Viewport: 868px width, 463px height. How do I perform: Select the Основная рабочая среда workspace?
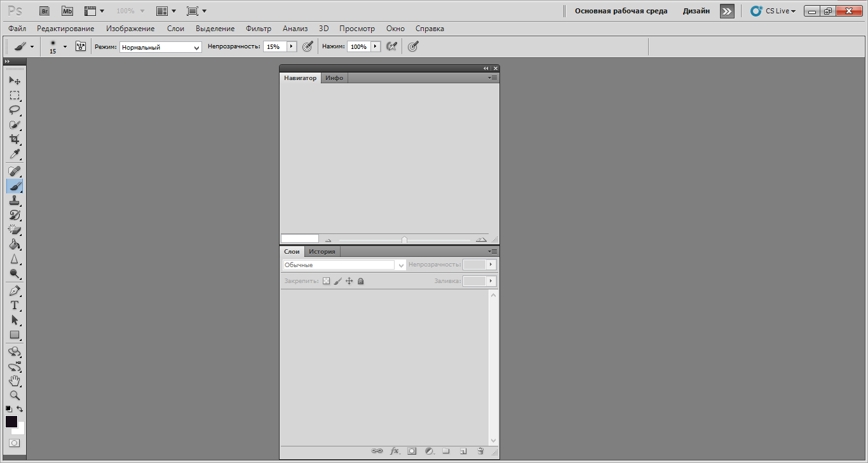point(621,11)
